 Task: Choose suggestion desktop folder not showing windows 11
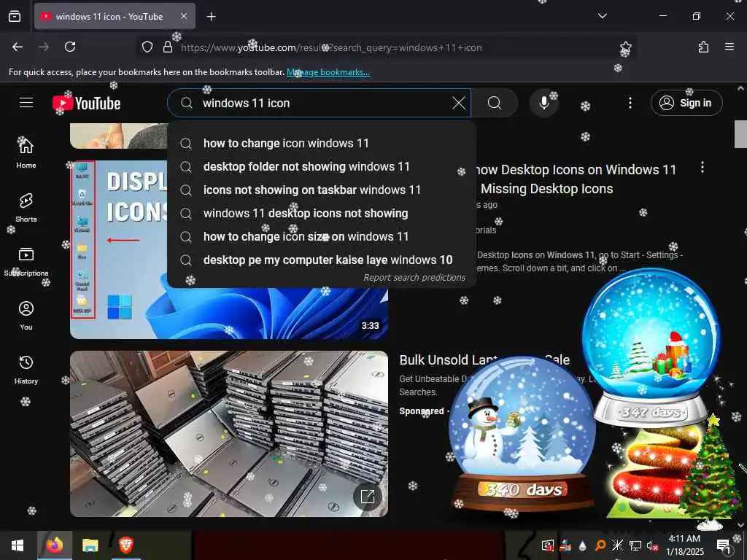coord(322,167)
